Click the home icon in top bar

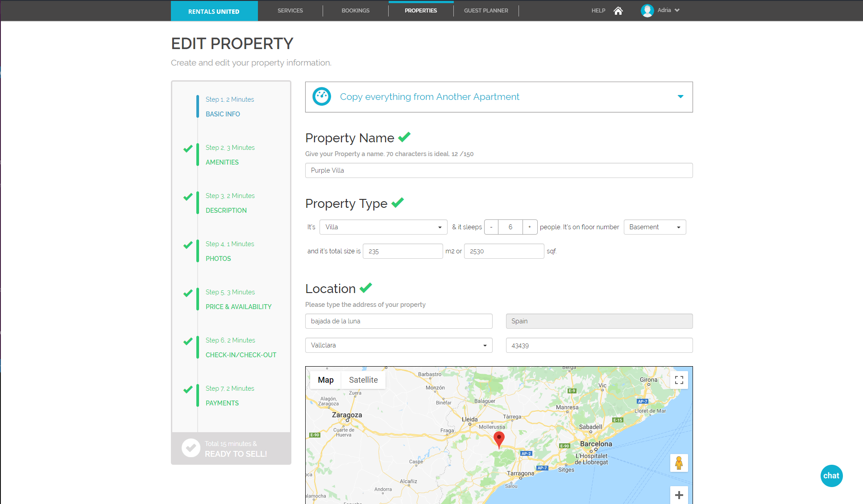pos(618,11)
